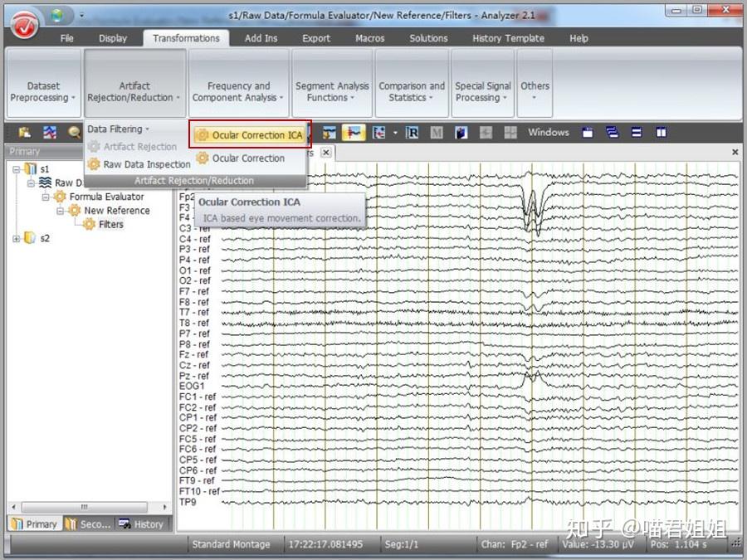Click the M toolbar icon
The height and width of the screenshot is (560, 747).
tap(437, 133)
